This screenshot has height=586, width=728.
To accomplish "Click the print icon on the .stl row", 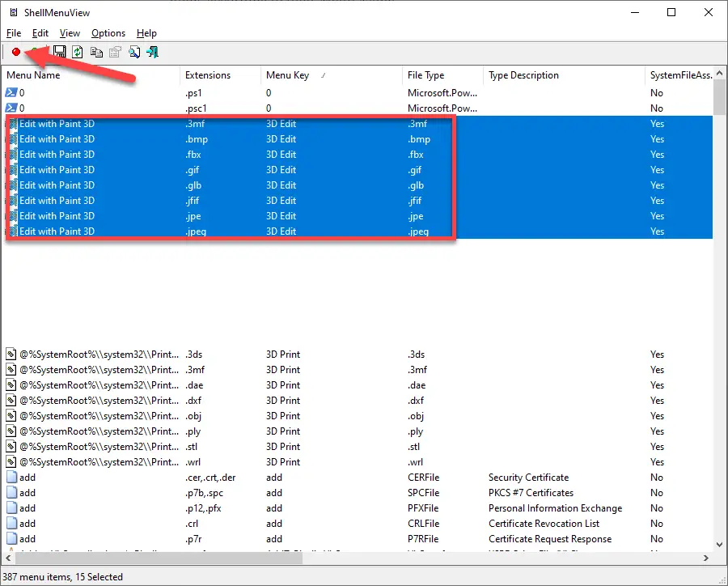I will click(x=11, y=446).
